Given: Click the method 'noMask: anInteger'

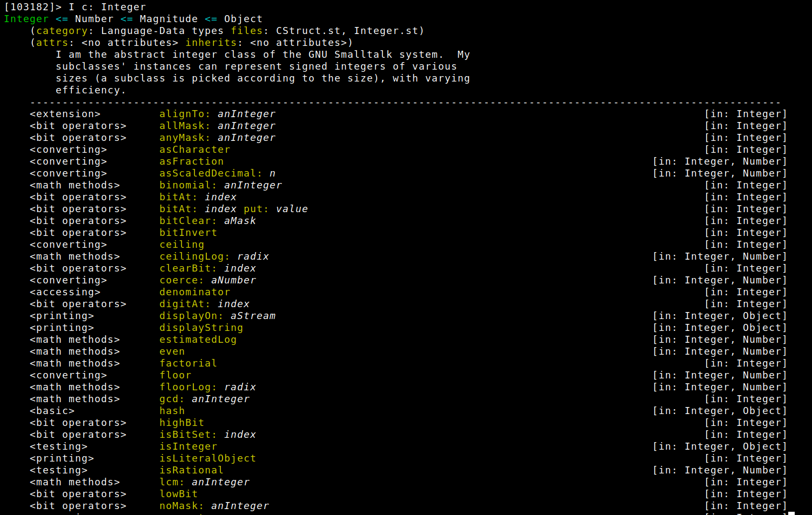Looking at the screenshot, I should pos(214,506).
